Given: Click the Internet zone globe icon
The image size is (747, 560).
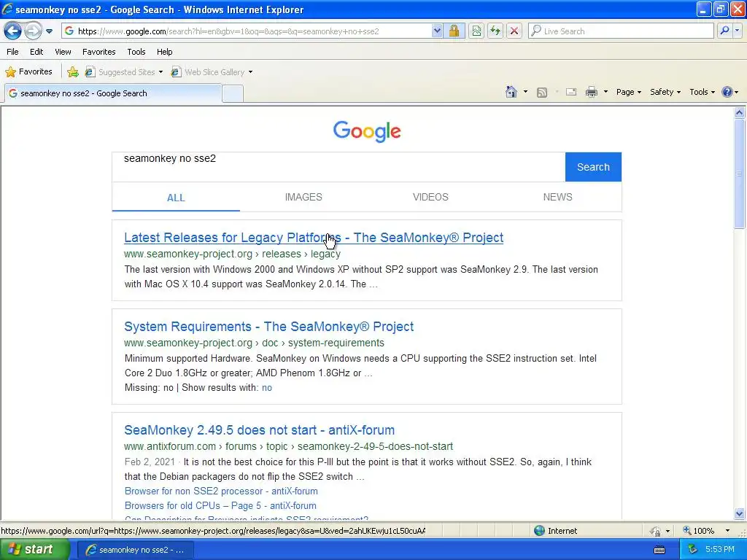Looking at the screenshot, I should tap(539, 531).
